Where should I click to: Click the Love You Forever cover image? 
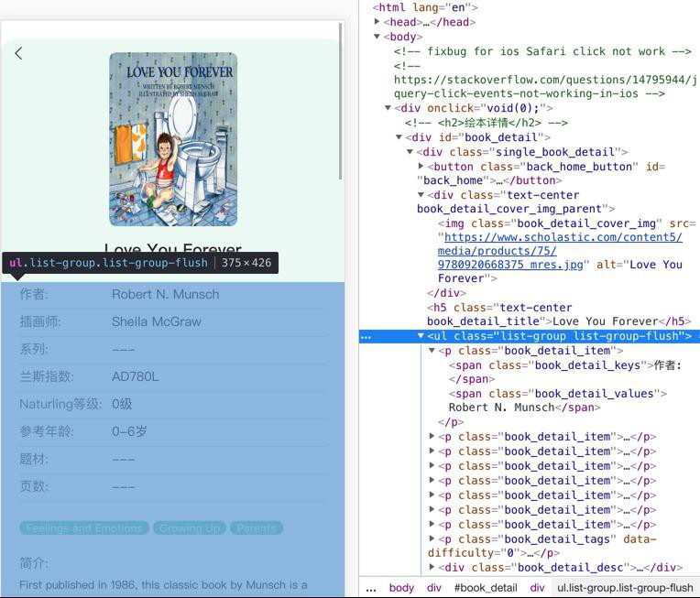click(x=173, y=139)
